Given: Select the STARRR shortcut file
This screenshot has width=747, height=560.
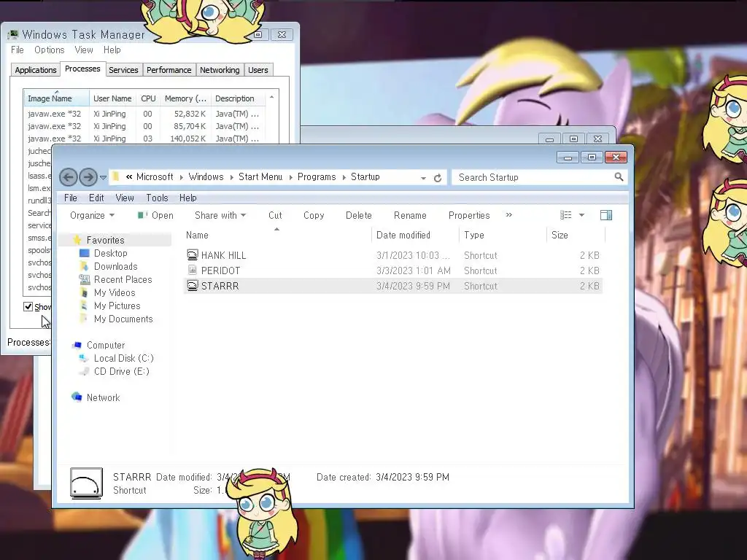Looking at the screenshot, I should [x=393, y=286].
